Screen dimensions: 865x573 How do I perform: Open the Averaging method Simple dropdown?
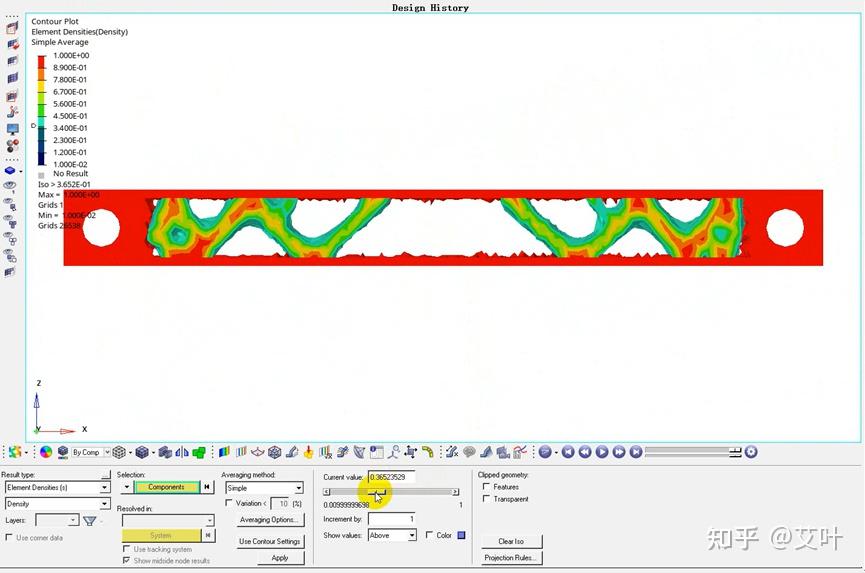pyautogui.click(x=264, y=488)
